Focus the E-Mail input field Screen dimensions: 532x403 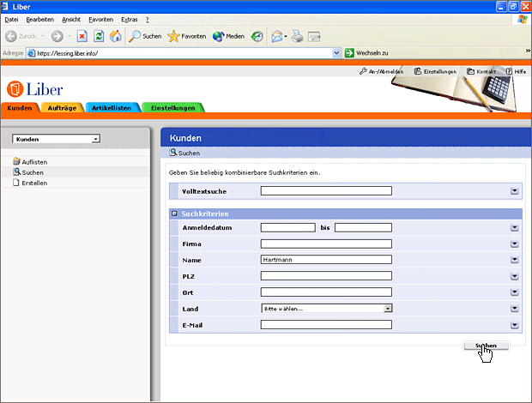click(326, 325)
